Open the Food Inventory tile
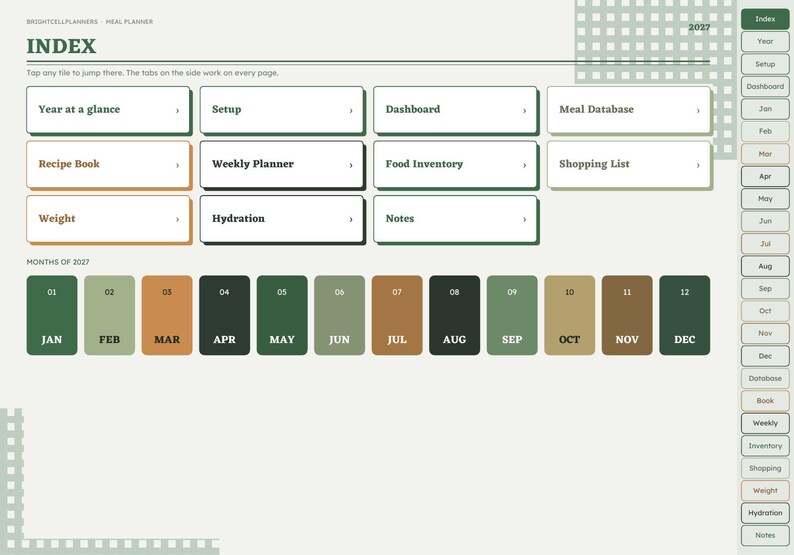Viewport: 794px width, 555px height. 455,165
